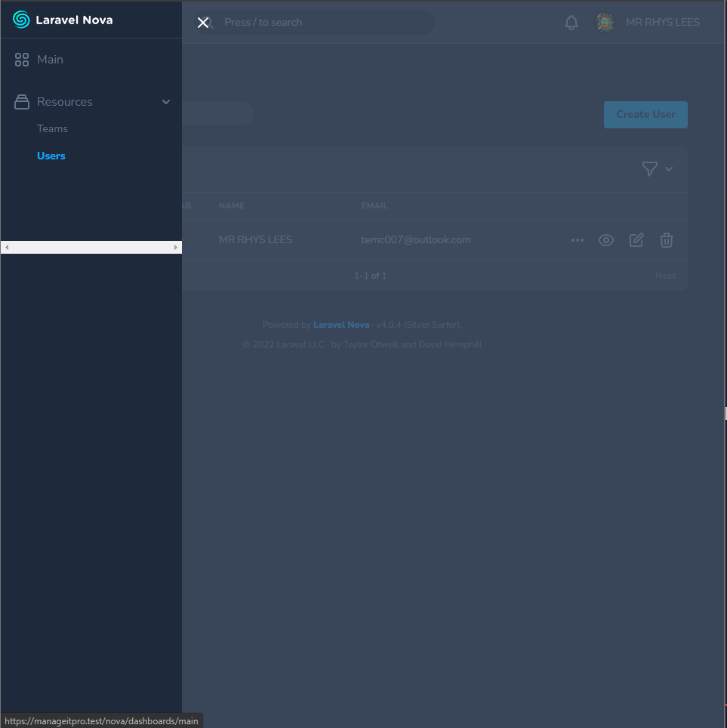
Task: Collapse the Resources section chevron
Action: point(166,101)
